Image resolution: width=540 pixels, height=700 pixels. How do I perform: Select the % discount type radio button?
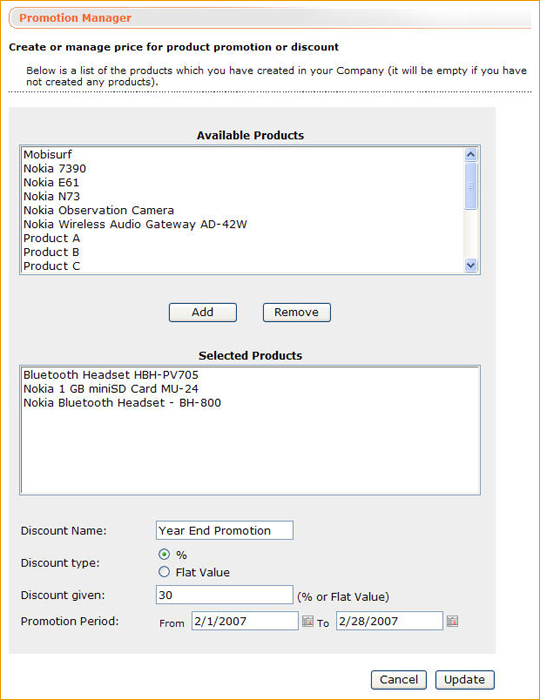pos(164,554)
